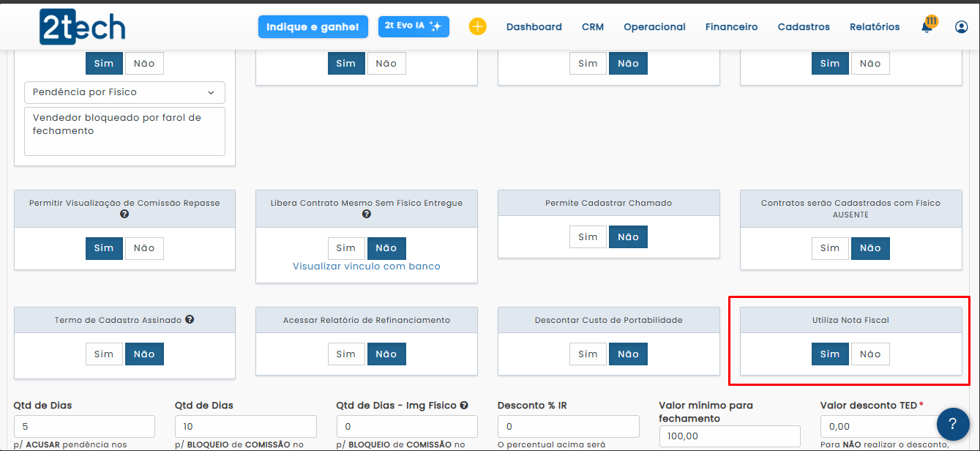Click the yellow plus quick-add icon
This screenshot has height=451, width=980.
point(477,27)
